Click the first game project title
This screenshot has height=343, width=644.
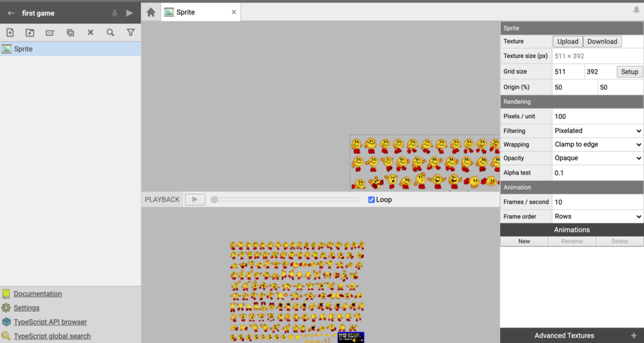click(x=38, y=13)
